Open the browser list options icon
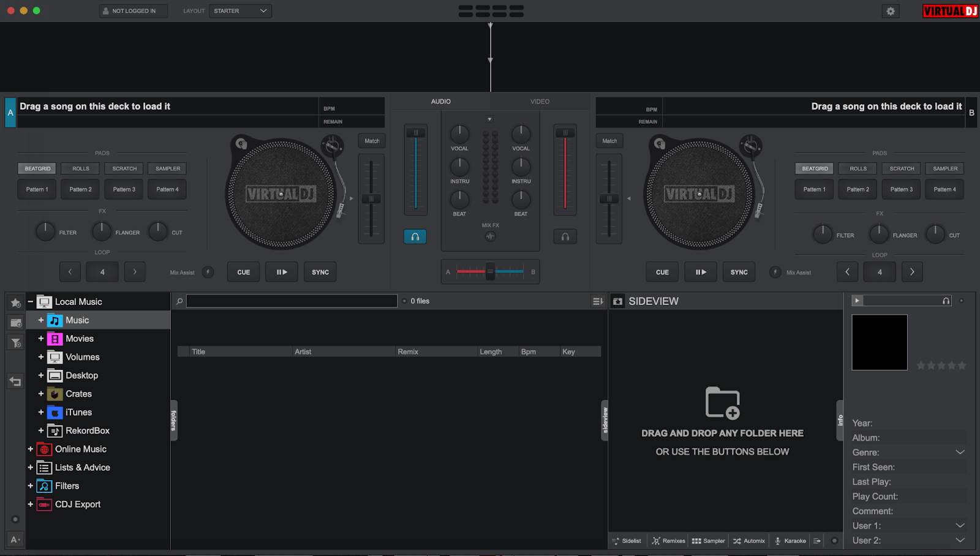Viewport: 980px width, 556px height. pyautogui.click(x=598, y=301)
